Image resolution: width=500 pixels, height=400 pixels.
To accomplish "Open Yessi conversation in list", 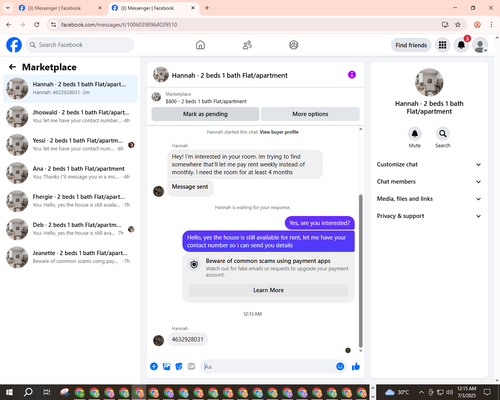I will 70,145.
